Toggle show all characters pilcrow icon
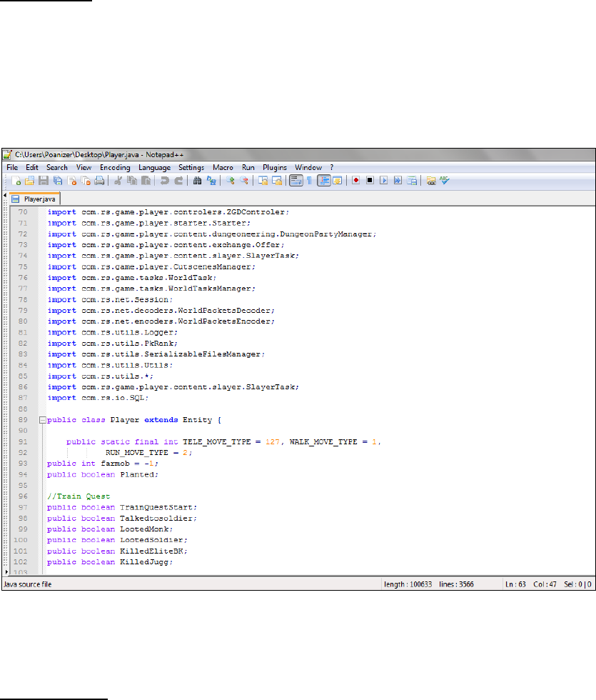This screenshot has width=596, height=700. [310, 181]
